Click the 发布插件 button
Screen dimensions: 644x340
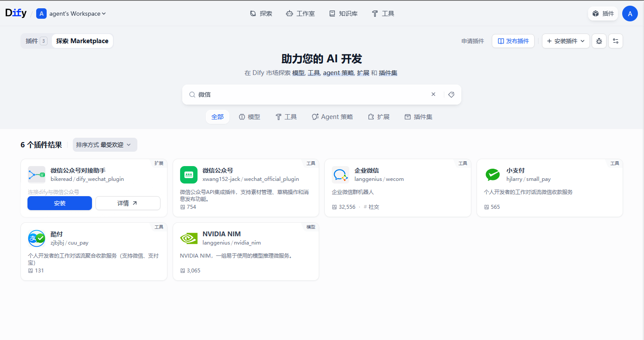coord(513,41)
